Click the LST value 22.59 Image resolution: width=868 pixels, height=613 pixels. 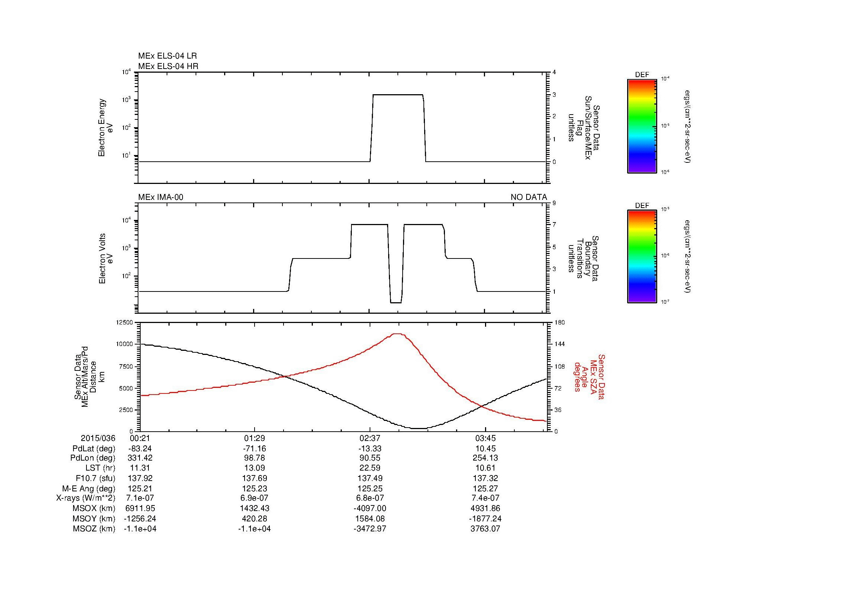click(370, 468)
